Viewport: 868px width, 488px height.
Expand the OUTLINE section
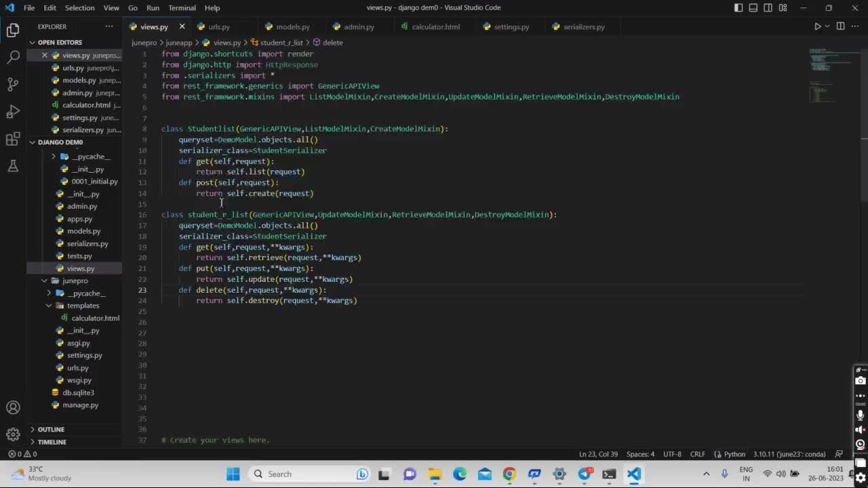point(51,429)
